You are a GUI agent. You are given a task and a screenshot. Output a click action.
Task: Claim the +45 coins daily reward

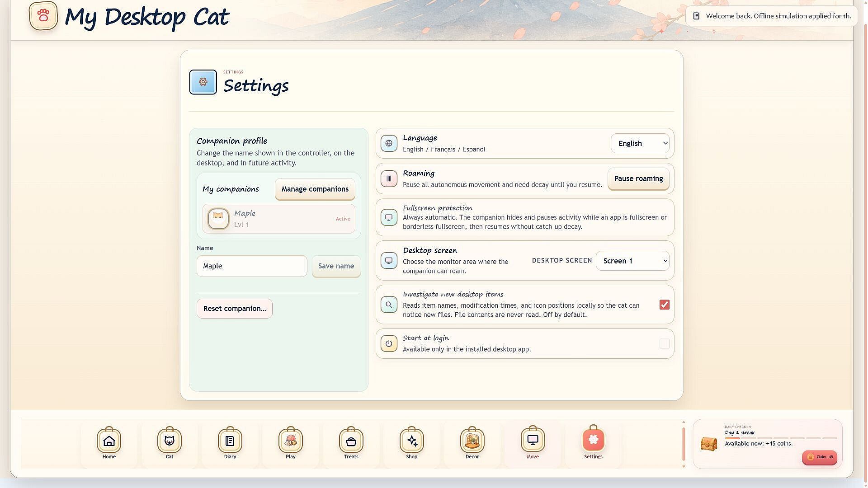pos(820,457)
